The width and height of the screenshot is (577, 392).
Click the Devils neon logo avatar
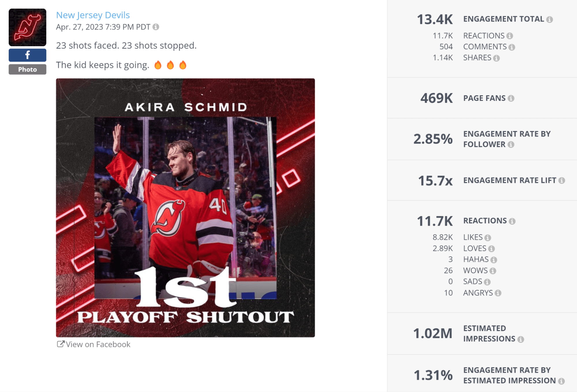click(x=27, y=27)
